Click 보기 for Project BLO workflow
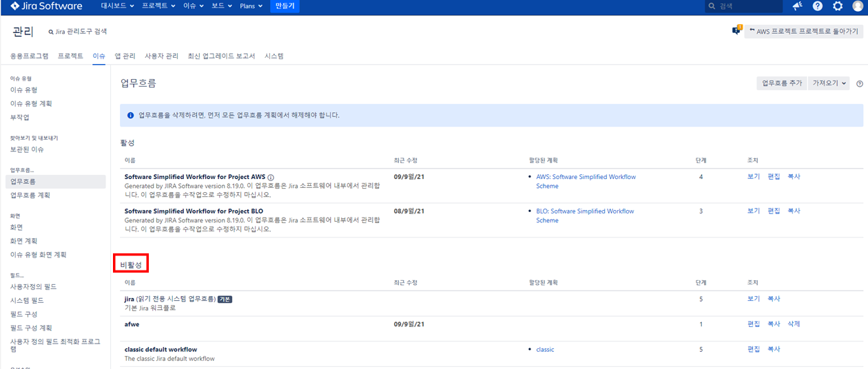868x369 pixels. [754, 211]
